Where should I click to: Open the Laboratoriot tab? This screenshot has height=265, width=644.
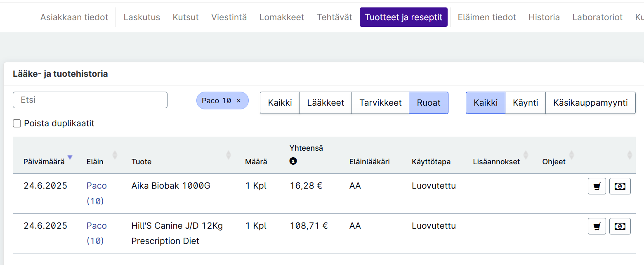597,17
